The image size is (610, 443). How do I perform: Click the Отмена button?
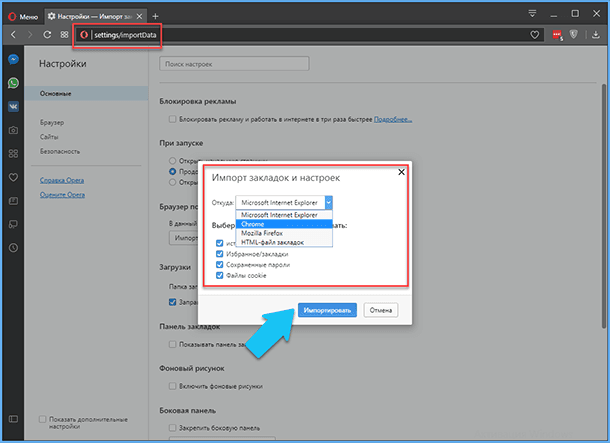click(381, 310)
